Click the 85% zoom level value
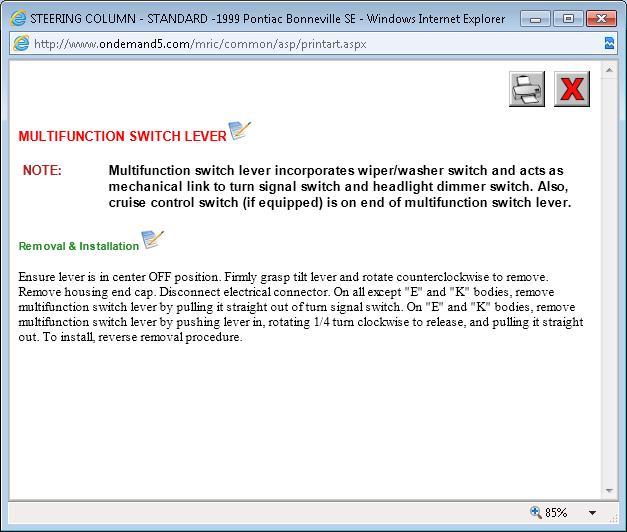Image resolution: width=627 pixels, height=532 pixels. pyautogui.click(x=556, y=512)
